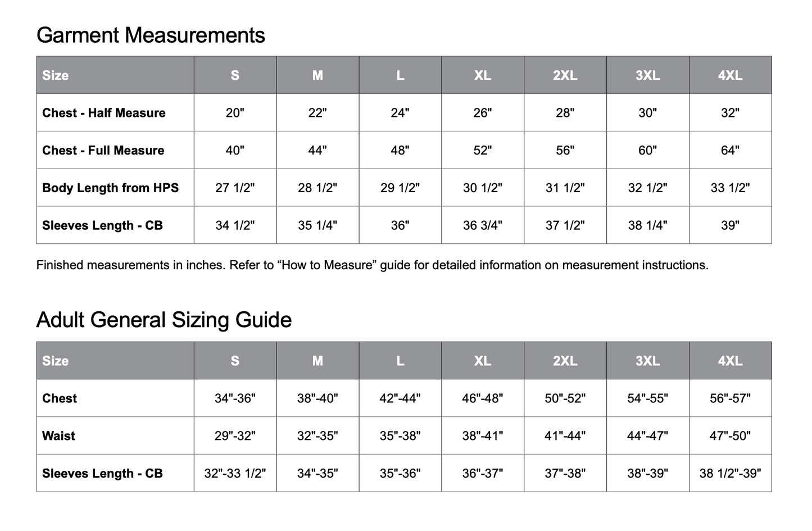
Task: Click the 38 1/4" sleeve length cell
Action: pyautogui.click(x=648, y=225)
